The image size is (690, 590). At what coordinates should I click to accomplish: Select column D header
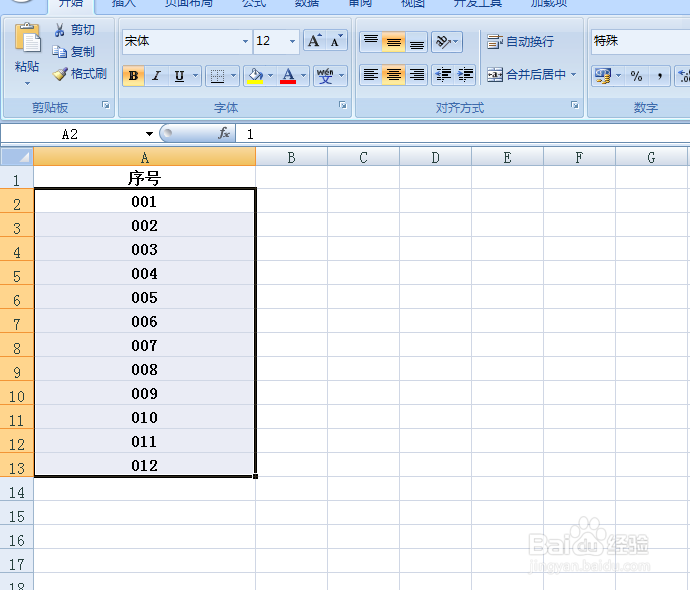pos(435,157)
